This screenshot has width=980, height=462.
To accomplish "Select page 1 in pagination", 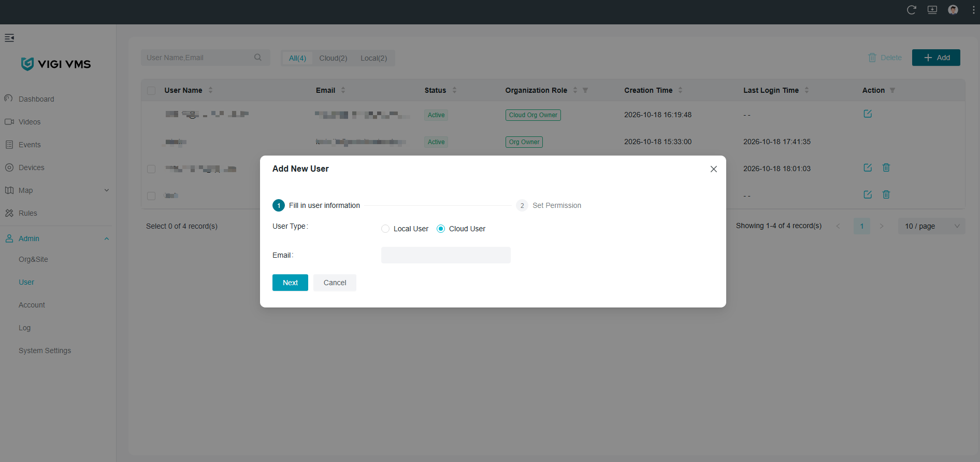I will 862,226.
